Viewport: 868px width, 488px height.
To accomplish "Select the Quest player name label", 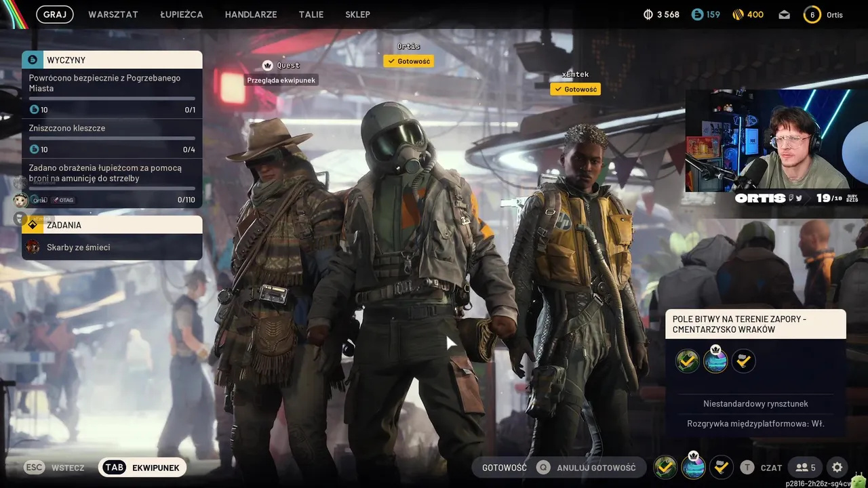I will pyautogui.click(x=288, y=65).
